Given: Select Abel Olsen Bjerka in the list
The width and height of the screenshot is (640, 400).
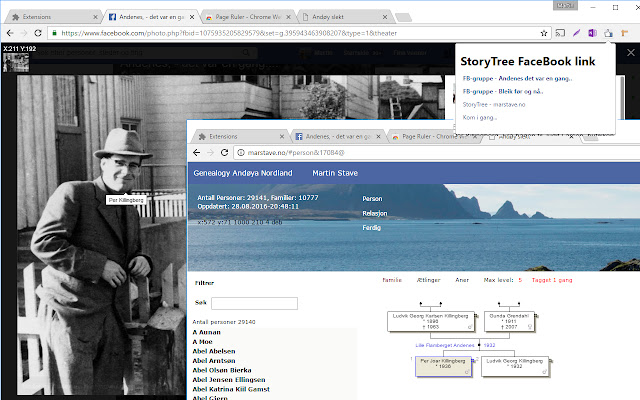Looking at the screenshot, I should [222, 370].
